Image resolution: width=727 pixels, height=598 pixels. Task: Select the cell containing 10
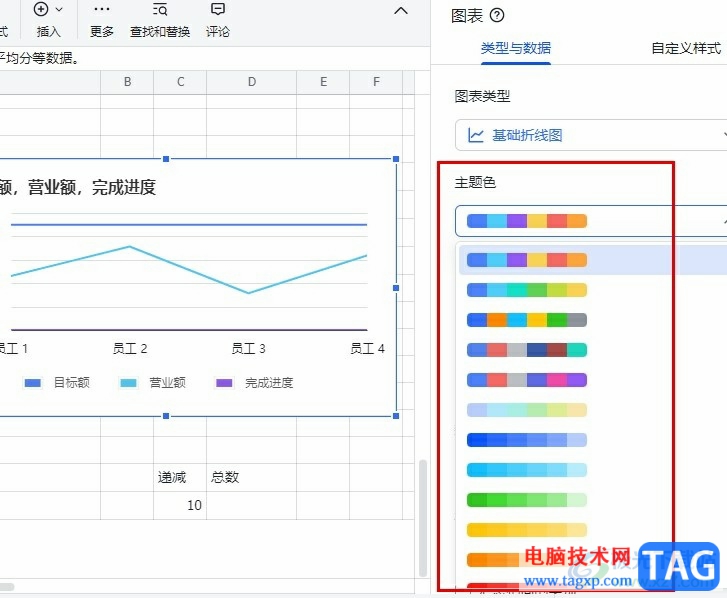180,505
